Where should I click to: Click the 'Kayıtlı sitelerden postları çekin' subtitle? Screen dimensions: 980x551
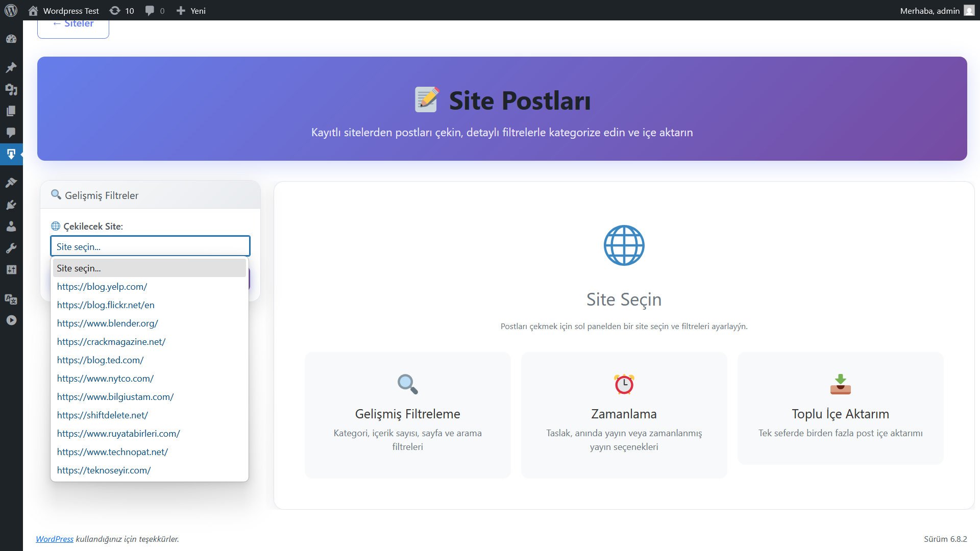[x=502, y=132]
